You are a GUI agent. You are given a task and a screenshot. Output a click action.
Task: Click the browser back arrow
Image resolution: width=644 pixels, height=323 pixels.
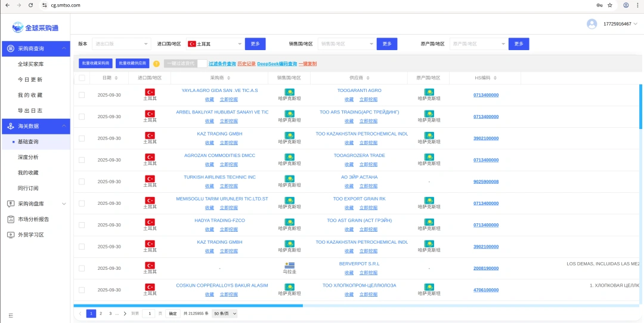(6, 5)
